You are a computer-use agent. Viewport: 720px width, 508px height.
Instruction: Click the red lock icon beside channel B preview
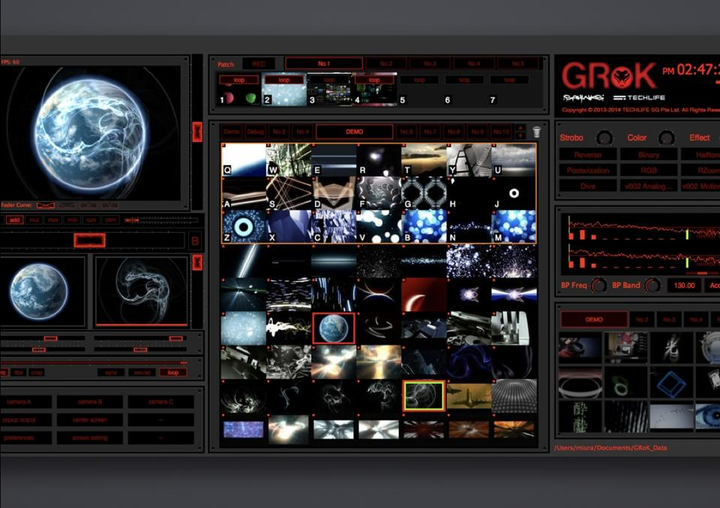point(197,262)
